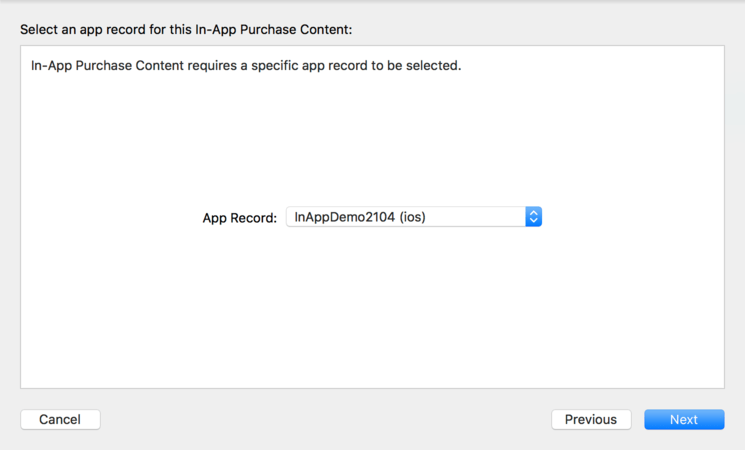Click empty white area below App Record
745x450 pixels.
tap(372, 310)
